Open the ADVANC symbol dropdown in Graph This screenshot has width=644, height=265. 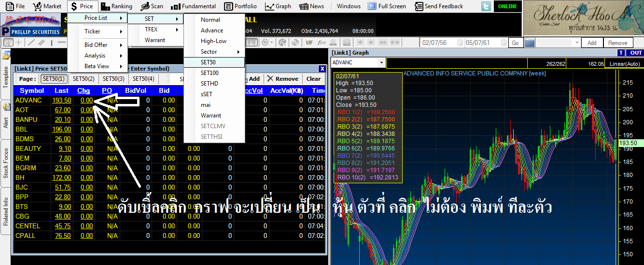tap(381, 63)
